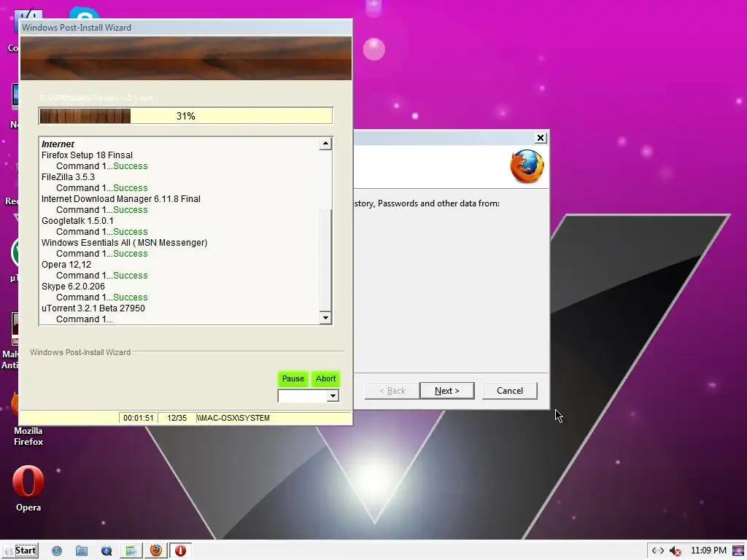Cancel the Firefox import wizard
Screen dimensions: 747x560
point(510,391)
